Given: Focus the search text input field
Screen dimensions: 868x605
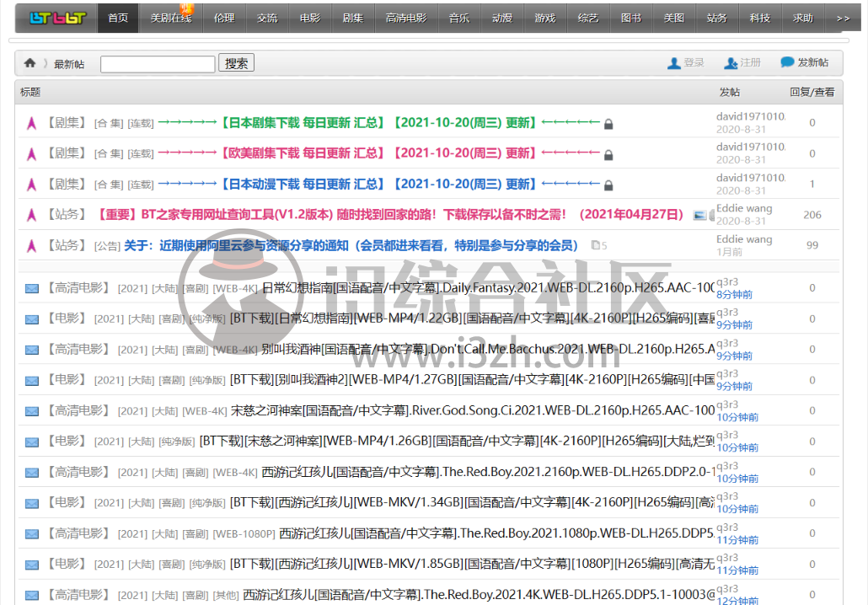Looking at the screenshot, I should click(158, 64).
